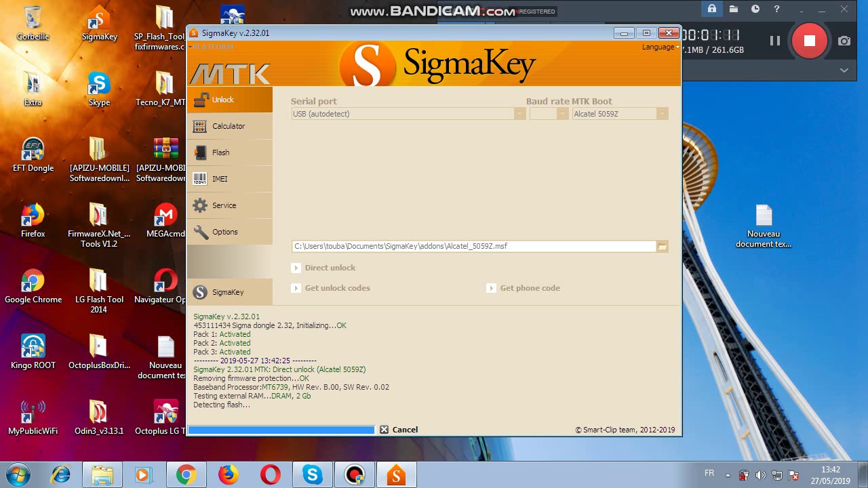
Task: Switch to the IMEI tab
Action: tap(229, 179)
